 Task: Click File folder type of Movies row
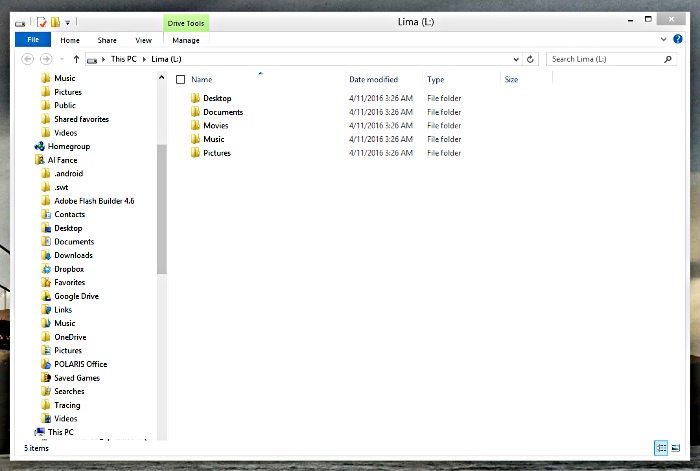[444, 125]
